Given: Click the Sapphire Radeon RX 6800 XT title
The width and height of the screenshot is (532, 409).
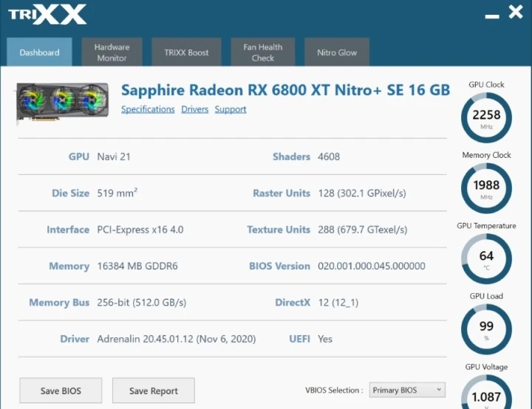Looking at the screenshot, I should click(285, 90).
